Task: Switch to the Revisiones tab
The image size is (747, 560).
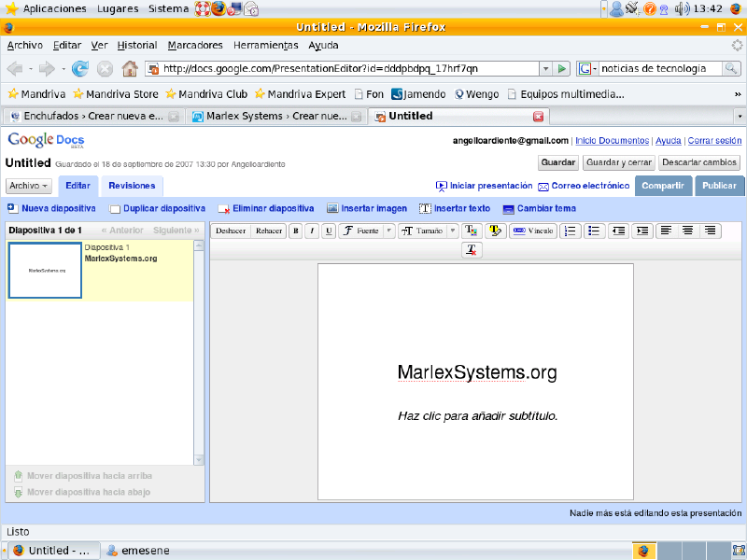Action: click(132, 186)
